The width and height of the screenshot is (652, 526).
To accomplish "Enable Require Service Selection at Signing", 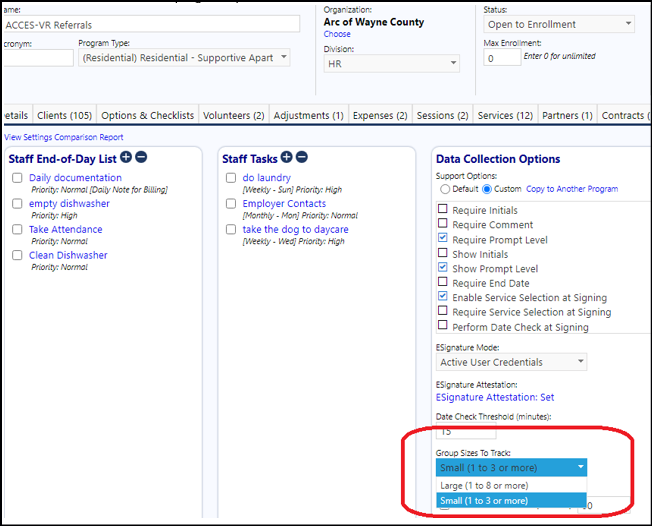I will point(443,311).
